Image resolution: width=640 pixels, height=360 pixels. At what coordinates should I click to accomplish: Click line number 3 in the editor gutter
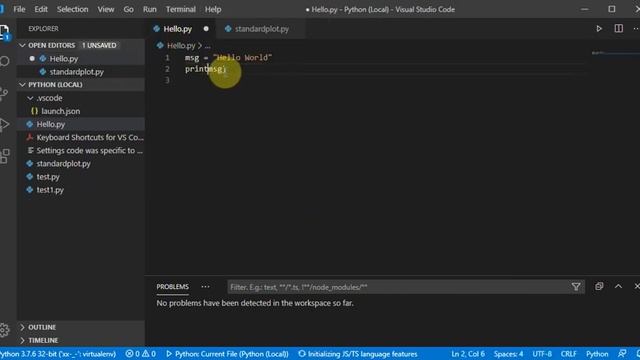click(x=167, y=80)
